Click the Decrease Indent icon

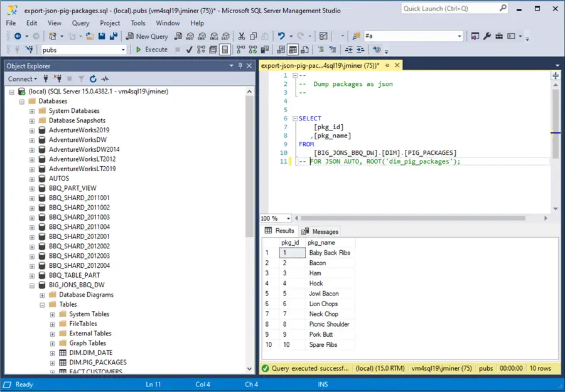tap(348, 50)
